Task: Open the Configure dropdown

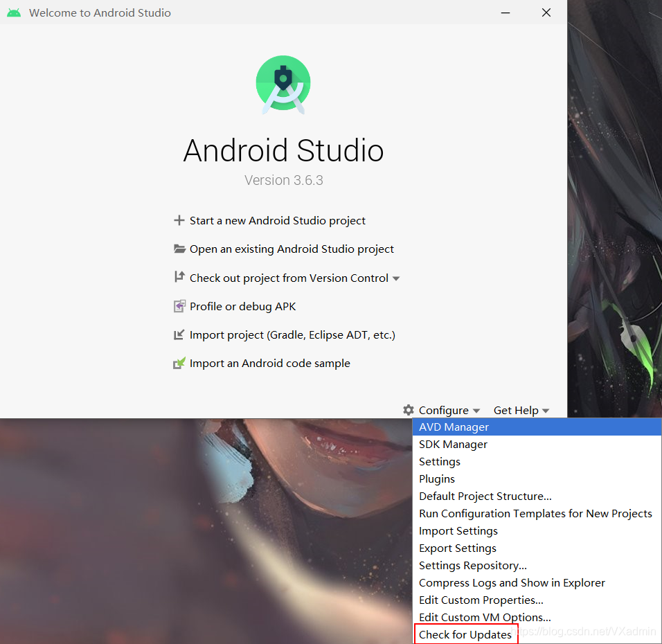Action: (x=449, y=411)
